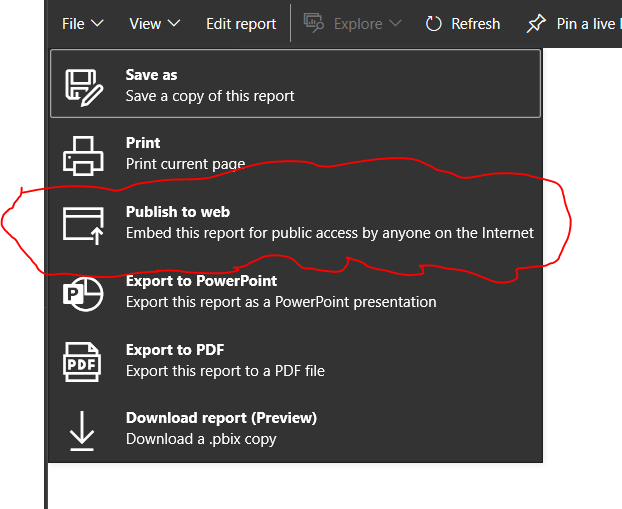
Task: Click Edit report
Action: [241, 24]
